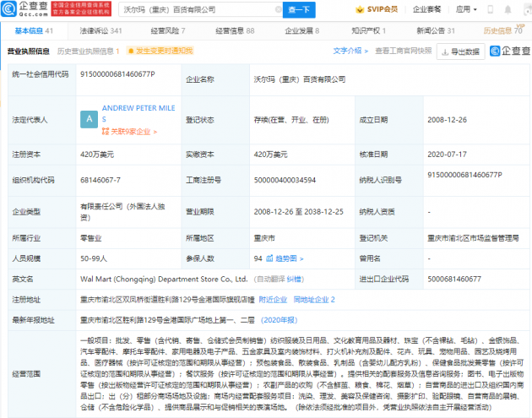Select the approval date 2020-07-17

coord(448,155)
